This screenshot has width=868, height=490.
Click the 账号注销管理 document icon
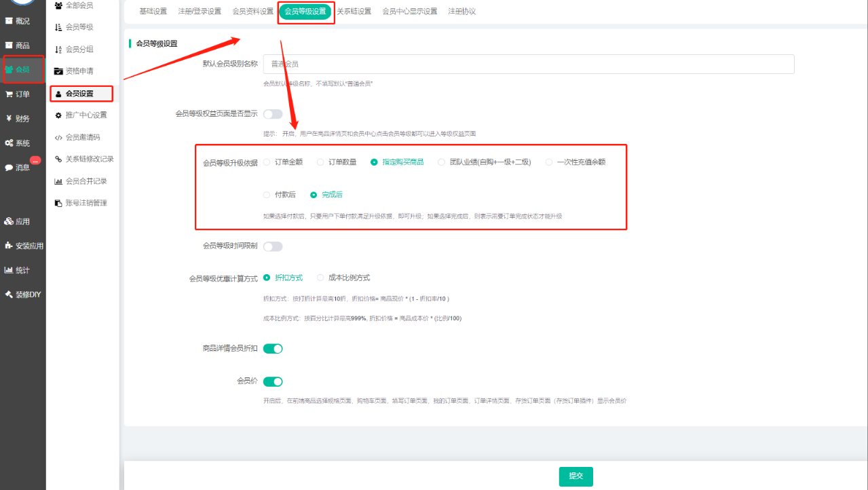click(58, 203)
